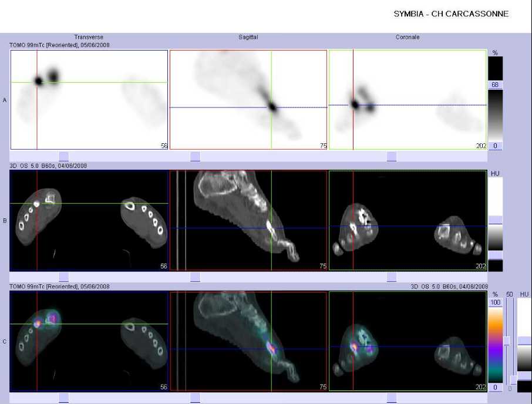532x404 pixels.
Task: Move the row A sagittal slice slider thumb
Action: pyautogui.click(x=195, y=156)
